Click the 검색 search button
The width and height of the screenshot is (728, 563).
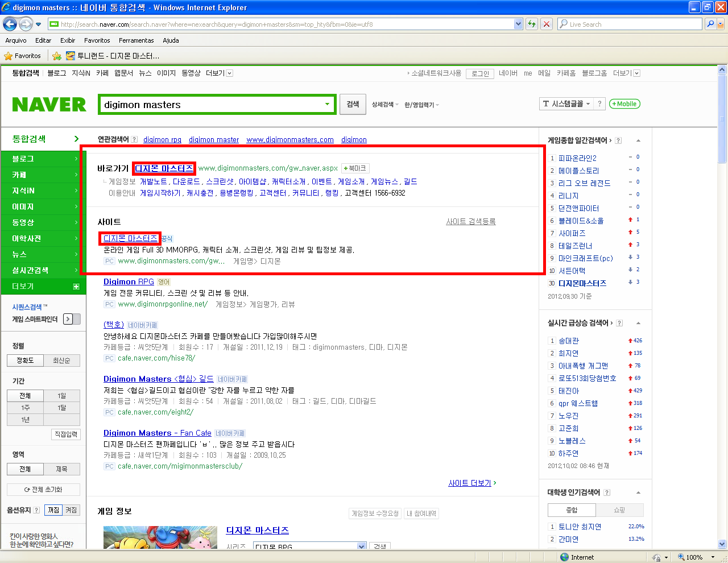(353, 104)
